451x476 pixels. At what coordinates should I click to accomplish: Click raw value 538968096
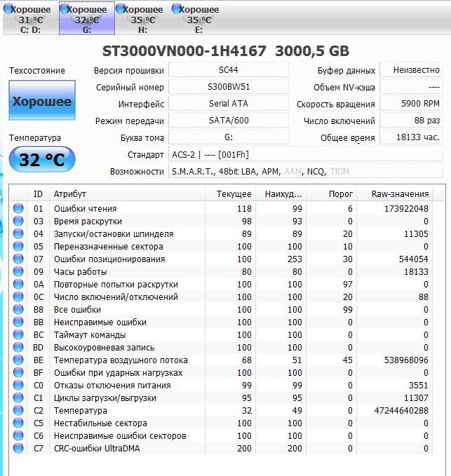pyautogui.click(x=406, y=360)
